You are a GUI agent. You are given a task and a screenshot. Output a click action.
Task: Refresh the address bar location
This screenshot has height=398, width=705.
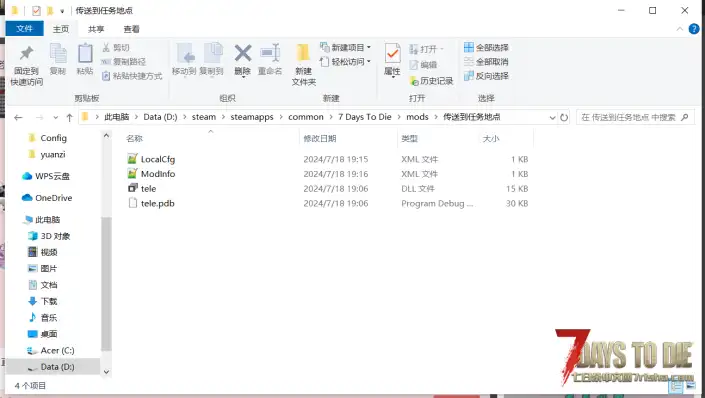564,117
